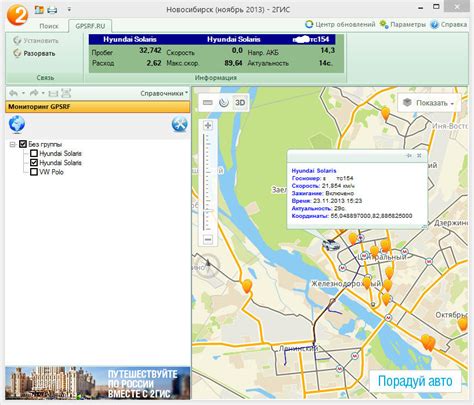Go back with the left arrow in directory toolbar
474x405 pixels.
(x=14, y=93)
